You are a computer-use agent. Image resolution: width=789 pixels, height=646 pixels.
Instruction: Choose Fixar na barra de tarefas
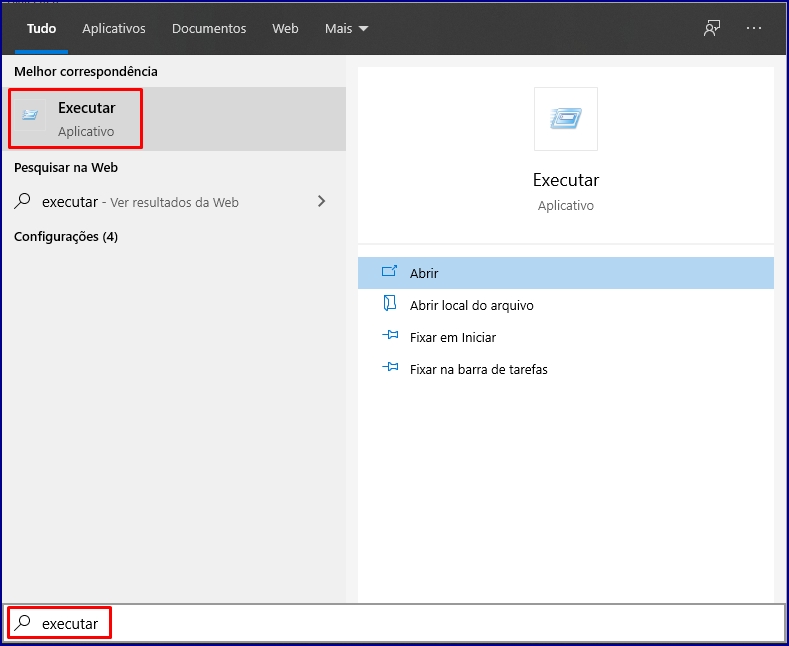click(x=478, y=369)
